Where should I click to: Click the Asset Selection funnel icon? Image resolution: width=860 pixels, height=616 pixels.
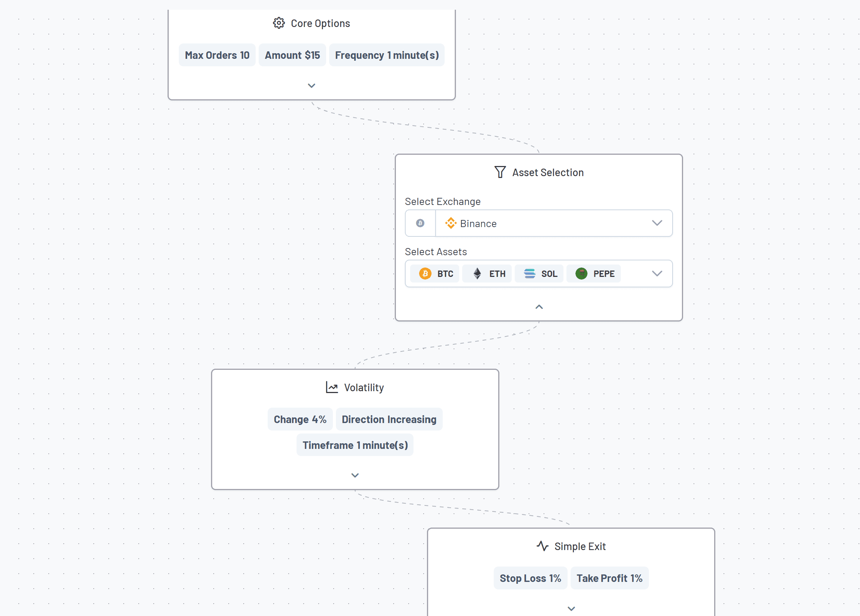pyautogui.click(x=500, y=172)
